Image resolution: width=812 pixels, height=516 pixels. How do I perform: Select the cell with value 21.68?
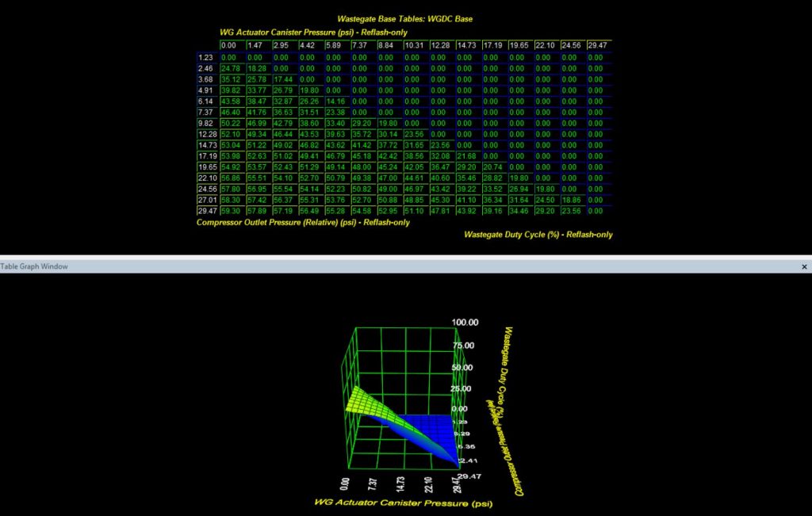[x=466, y=156]
